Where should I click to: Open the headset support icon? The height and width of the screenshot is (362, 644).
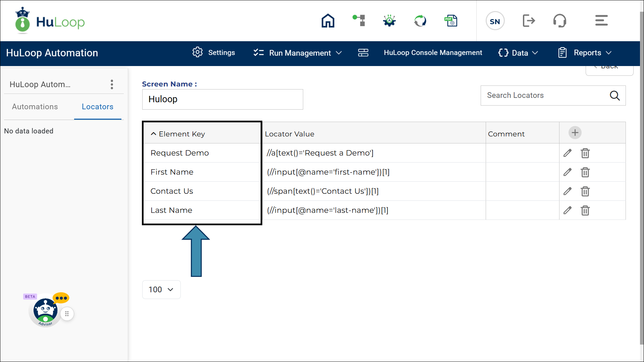559,21
